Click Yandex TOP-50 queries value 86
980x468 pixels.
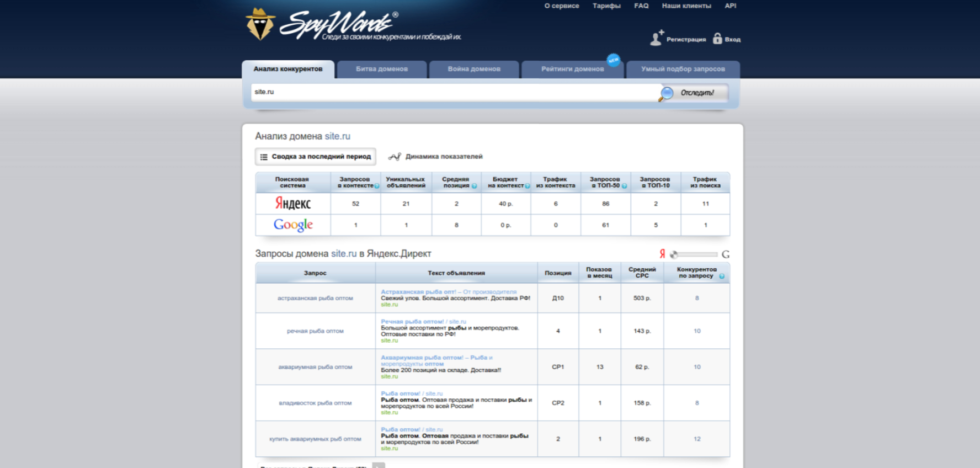click(605, 204)
